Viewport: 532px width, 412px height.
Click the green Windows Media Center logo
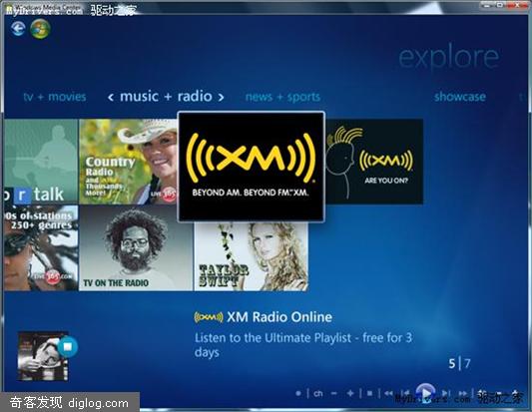(x=40, y=29)
